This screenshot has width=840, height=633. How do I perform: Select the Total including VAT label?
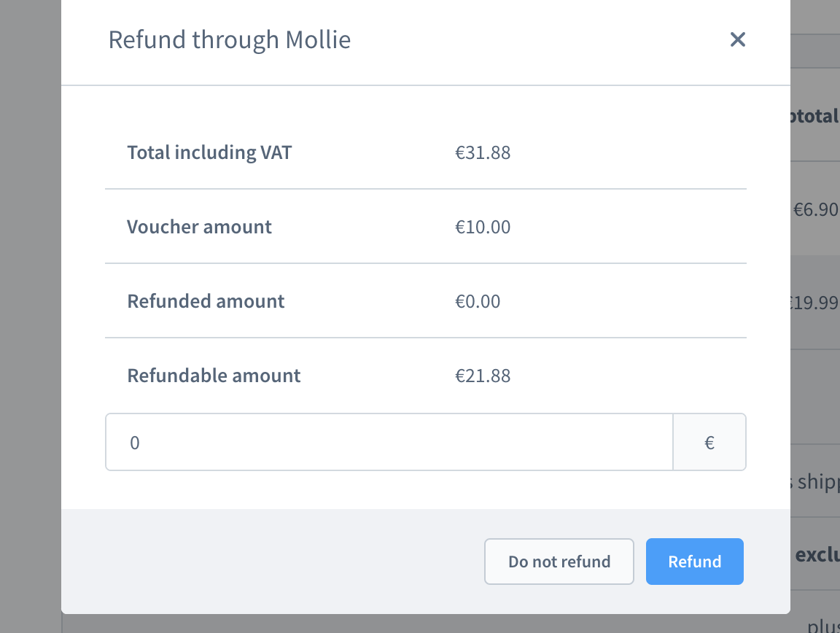point(209,152)
